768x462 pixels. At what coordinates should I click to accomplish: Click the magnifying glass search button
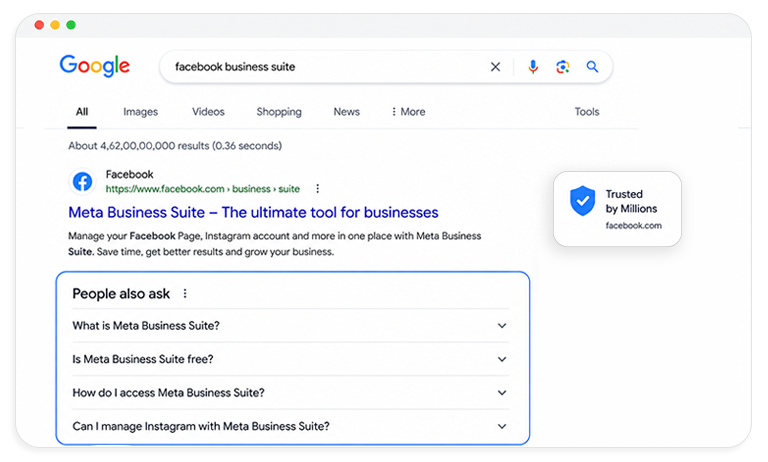[592, 67]
